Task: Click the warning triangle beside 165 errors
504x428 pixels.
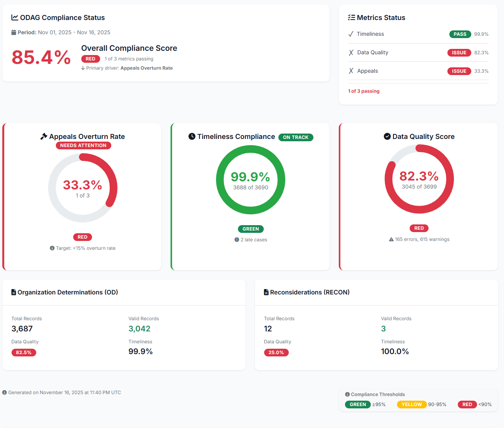Action: (x=391, y=239)
